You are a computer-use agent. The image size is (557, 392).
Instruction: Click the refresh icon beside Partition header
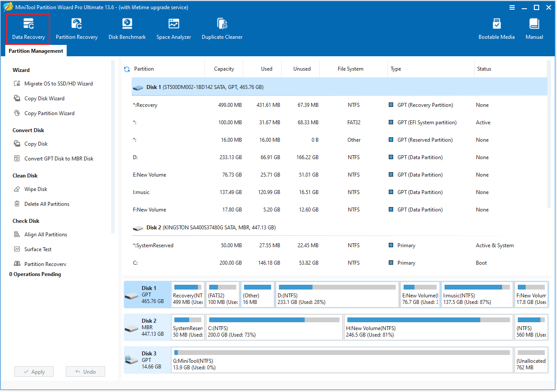(127, 69)
